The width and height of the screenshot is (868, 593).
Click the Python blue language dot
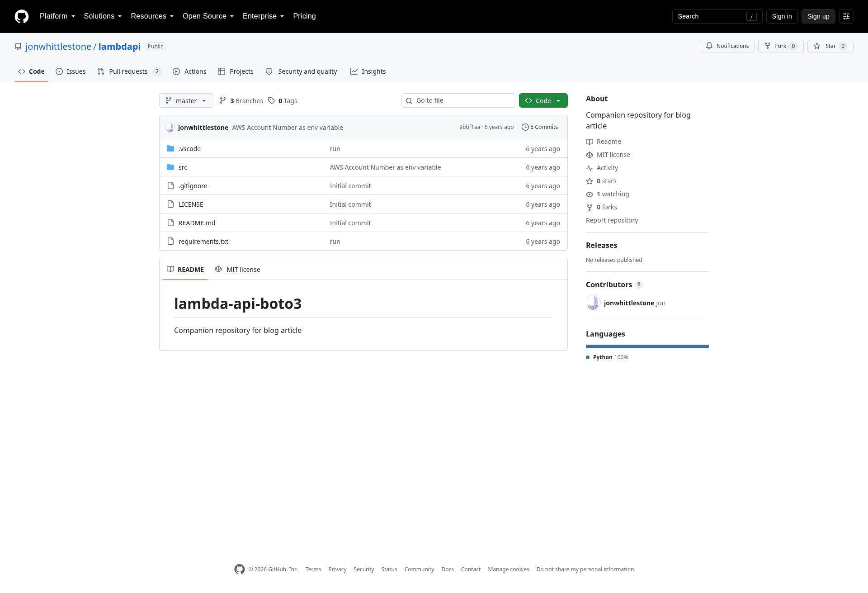pyautogui.click(x=588, y=357)
